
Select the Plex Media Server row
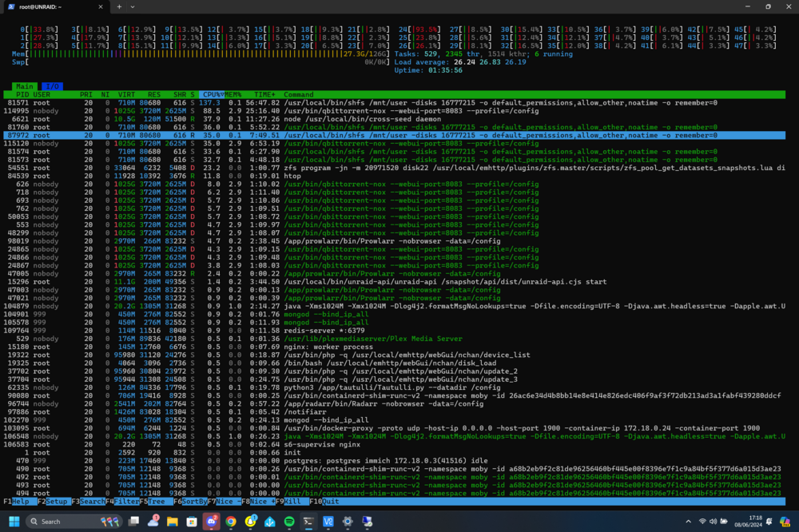click(x=394, y=339)
